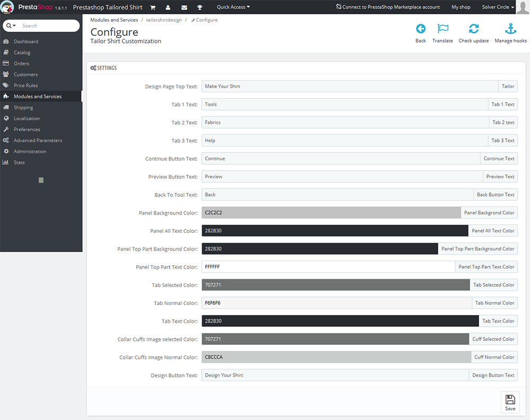Pick the Panel All Text Color 282B30 field
Viewport: 530px width, 420px height.
point(335,231)
